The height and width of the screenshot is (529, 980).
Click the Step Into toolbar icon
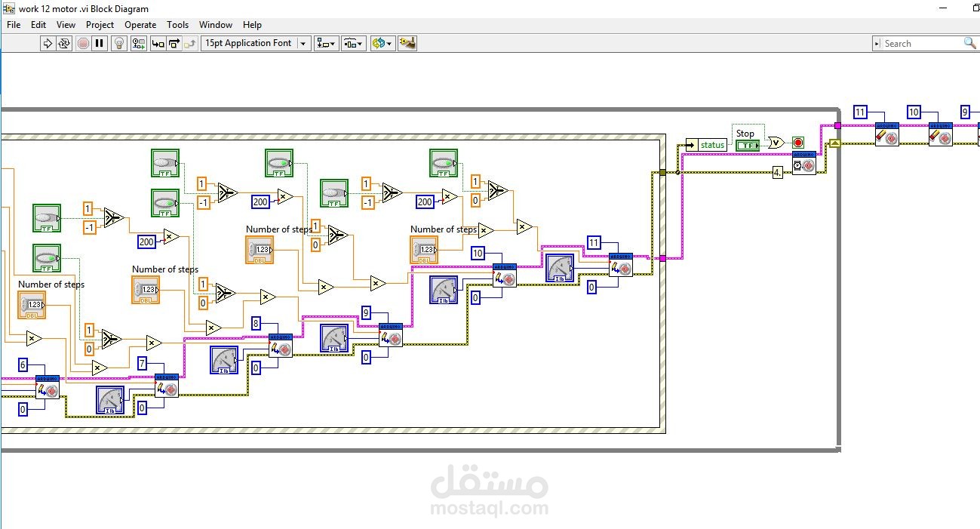pyautogui.click(x=158, y=44)
